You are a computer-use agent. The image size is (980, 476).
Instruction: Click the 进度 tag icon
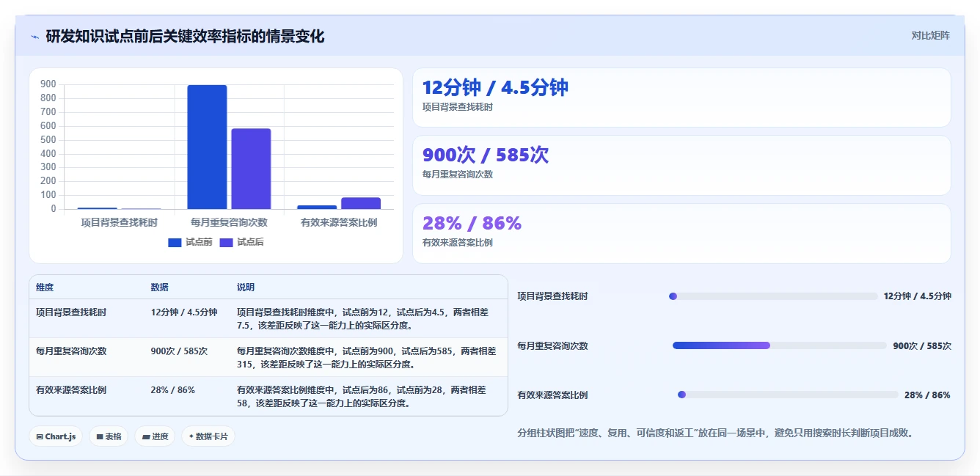(146, 437)
